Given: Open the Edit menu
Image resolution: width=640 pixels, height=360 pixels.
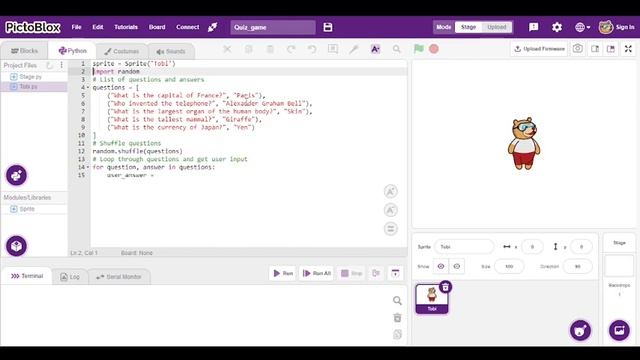Looking at the screenshot, I should click(x=98, y=27).
